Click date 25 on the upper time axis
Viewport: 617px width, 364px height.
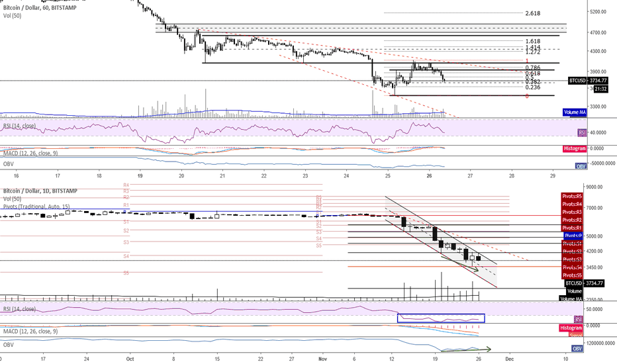click(387, 176)
